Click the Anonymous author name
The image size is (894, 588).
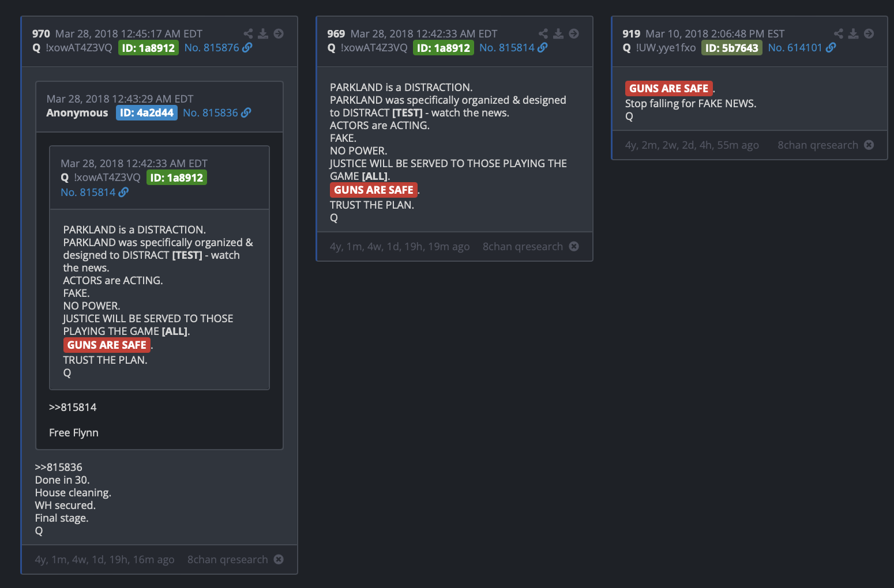tap(77, 113)
